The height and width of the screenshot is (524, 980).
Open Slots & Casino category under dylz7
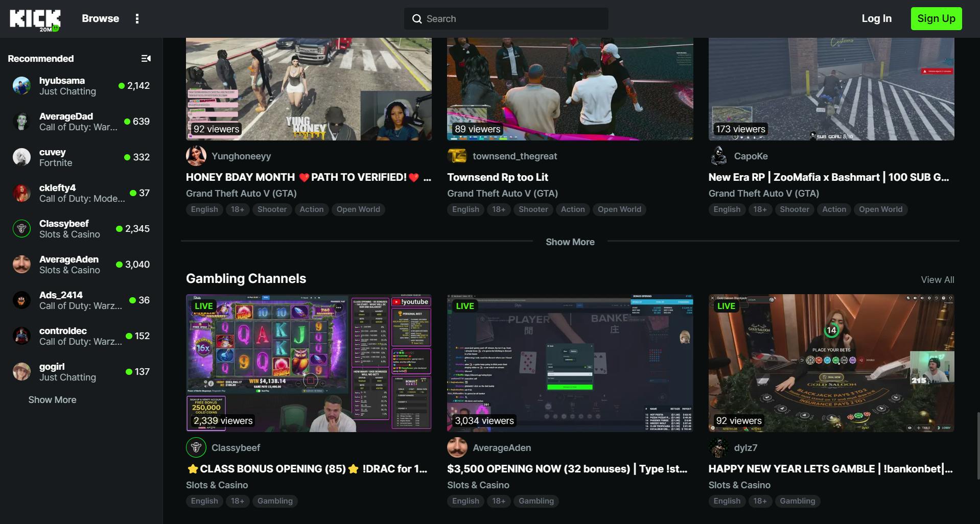pyautogui.click(x=739, y=485)
